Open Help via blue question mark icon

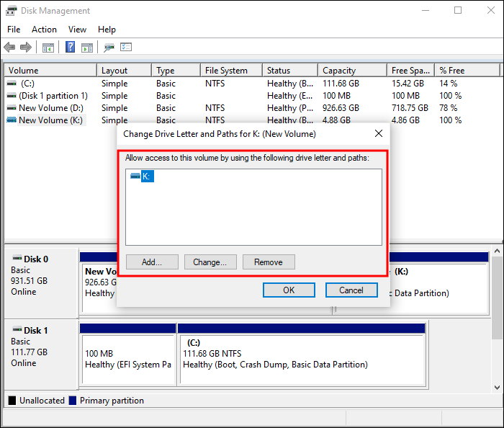click(x=70, y=47)
